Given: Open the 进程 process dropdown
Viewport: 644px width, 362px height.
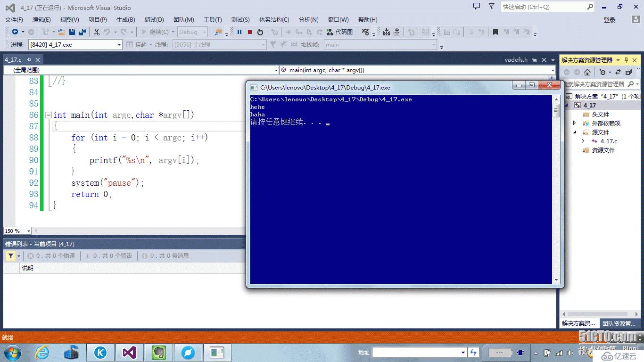Looking at the screenshot, I should point(75,44).
